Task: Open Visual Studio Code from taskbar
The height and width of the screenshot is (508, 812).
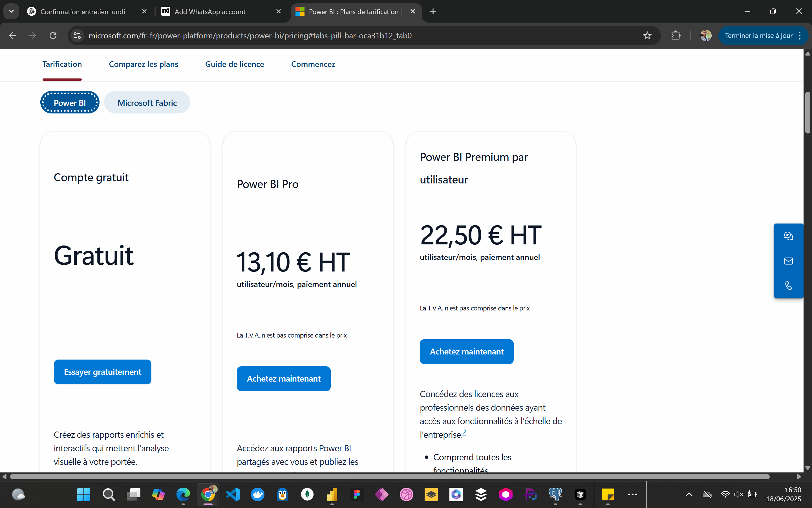Action: [233, 494]
